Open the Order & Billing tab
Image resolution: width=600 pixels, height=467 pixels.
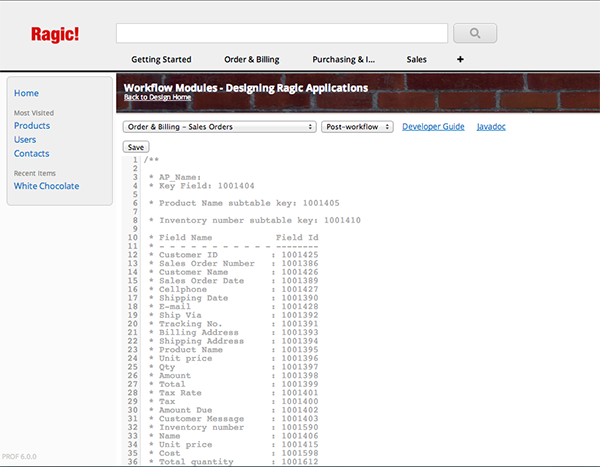(252, 60)
